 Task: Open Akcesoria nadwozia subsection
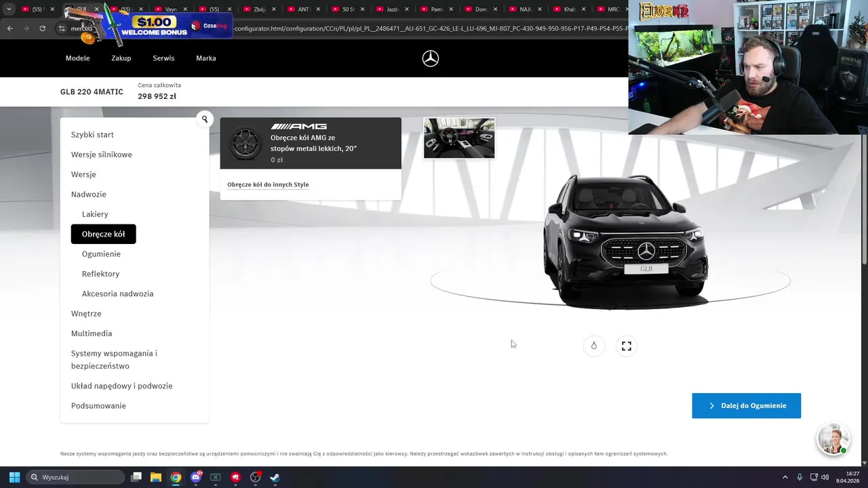(117, 293)
